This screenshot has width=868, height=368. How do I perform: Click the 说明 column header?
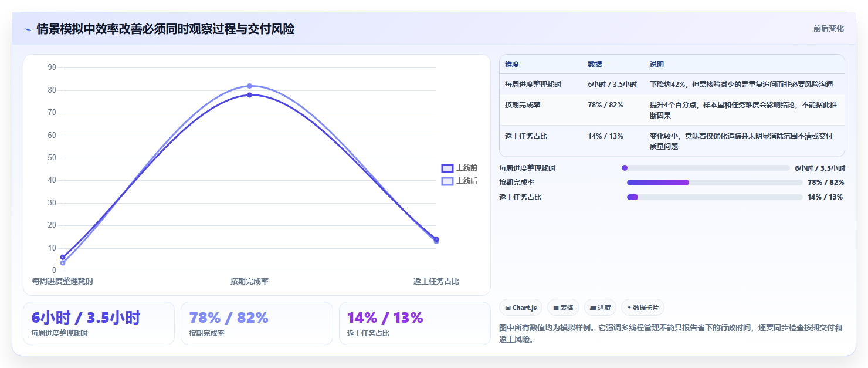click(657, 65)
